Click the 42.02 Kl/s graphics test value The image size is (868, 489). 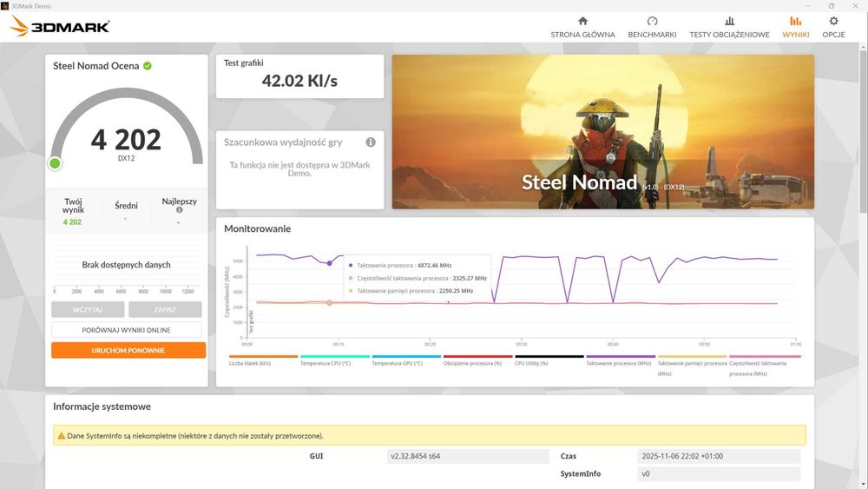pyautogui.click(x=299, y=81)
